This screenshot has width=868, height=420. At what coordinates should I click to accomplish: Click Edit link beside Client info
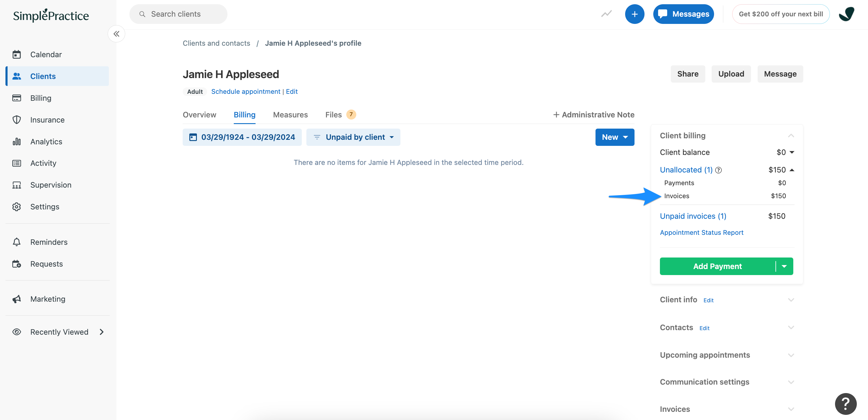point(708,300)
